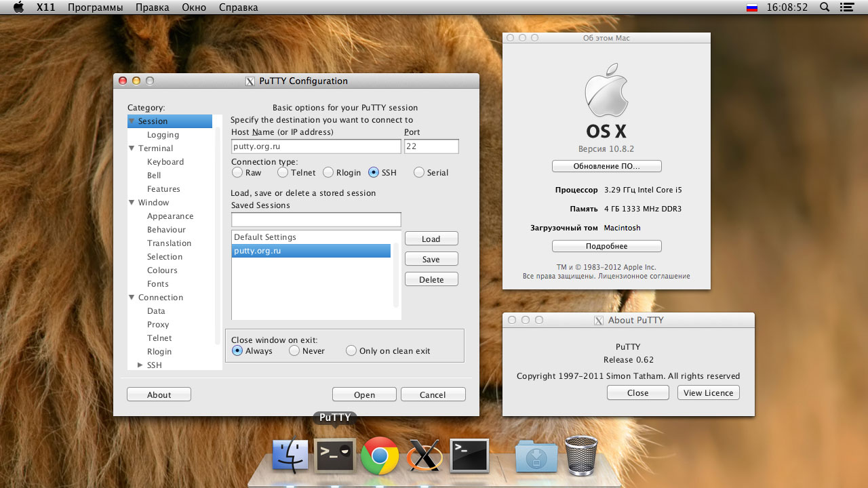This screenshot has width=868, height=488.
Task: Select Serial connection type
Action: click(x=419, y=172)
